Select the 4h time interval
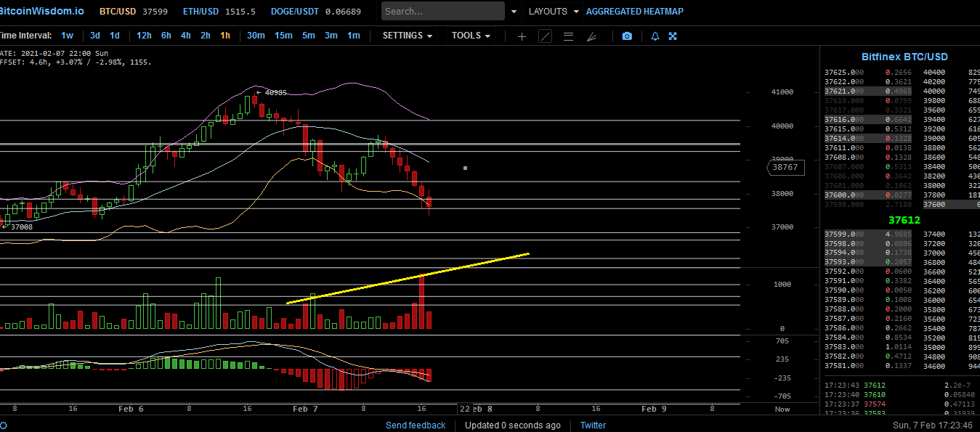The image size is (980, 432). (x=186, y=36)
